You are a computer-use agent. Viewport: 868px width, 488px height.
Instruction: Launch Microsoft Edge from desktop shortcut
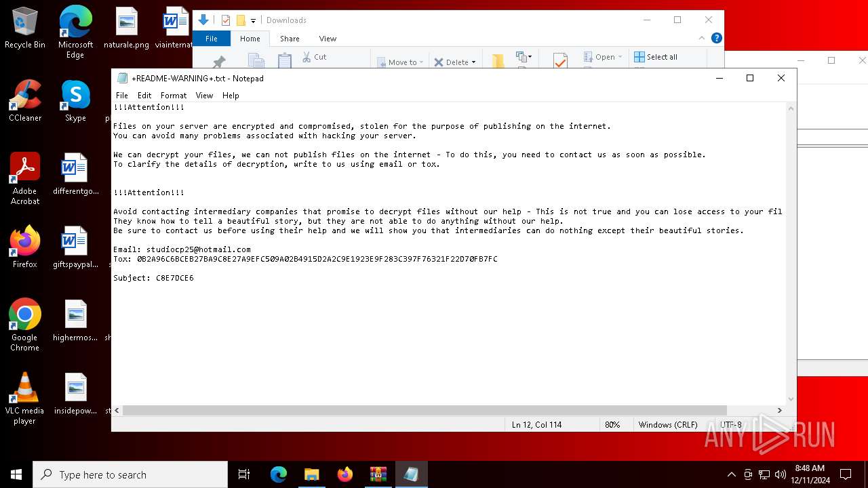[x=75, y=33]
